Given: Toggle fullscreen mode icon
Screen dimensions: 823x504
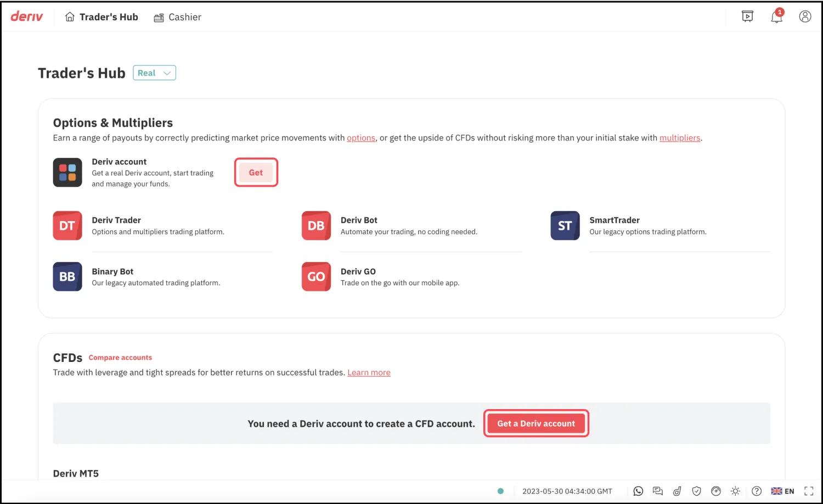Looking at the screenshot, I should coord(809,491).
